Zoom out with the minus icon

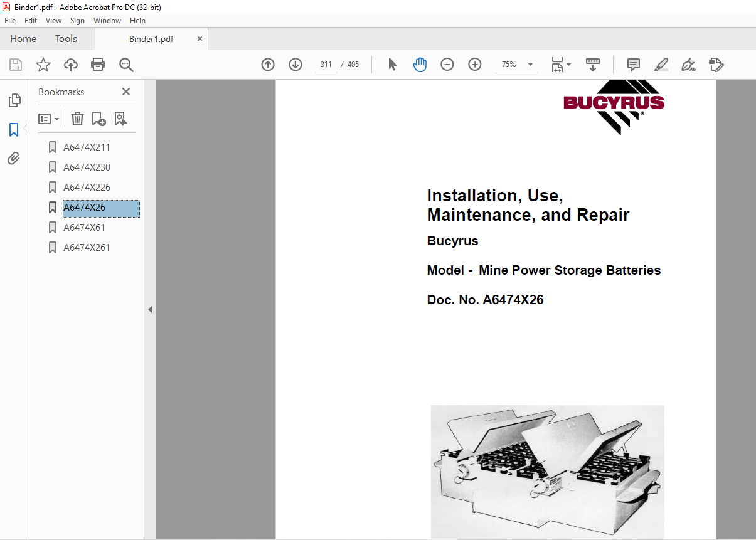coord(447,65)
